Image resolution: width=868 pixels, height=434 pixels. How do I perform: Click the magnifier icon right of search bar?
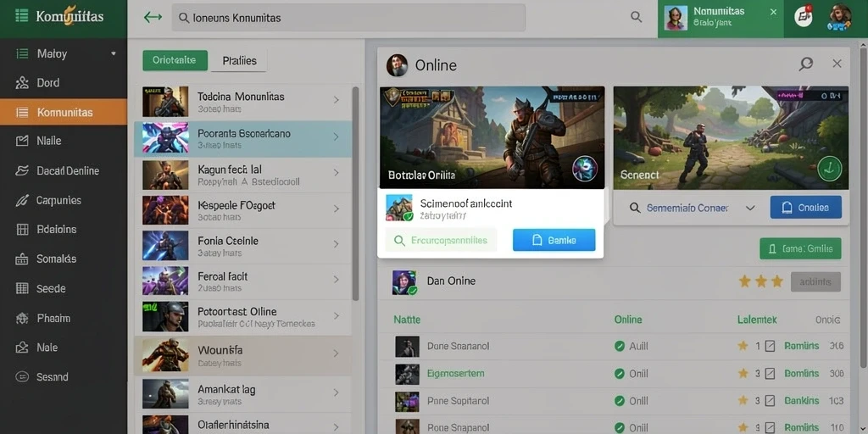click(x=636, y=17)
